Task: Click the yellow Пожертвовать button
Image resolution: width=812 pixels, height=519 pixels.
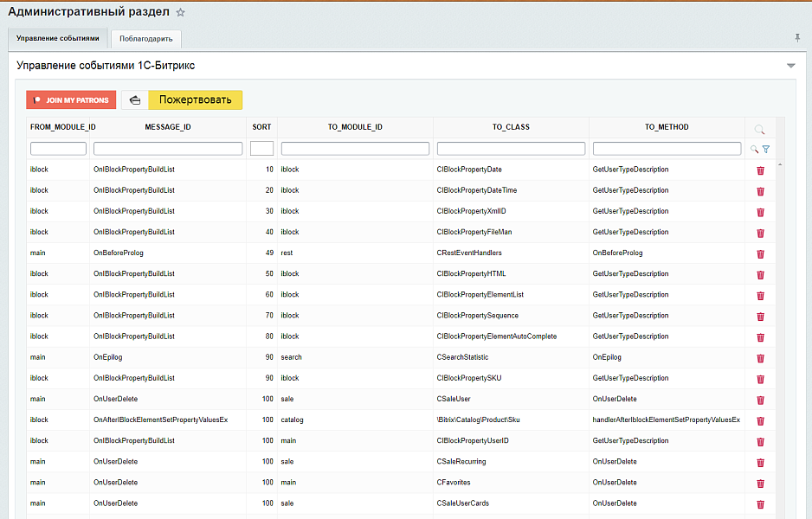Action: pyautogui.click(x=195, y=100)
